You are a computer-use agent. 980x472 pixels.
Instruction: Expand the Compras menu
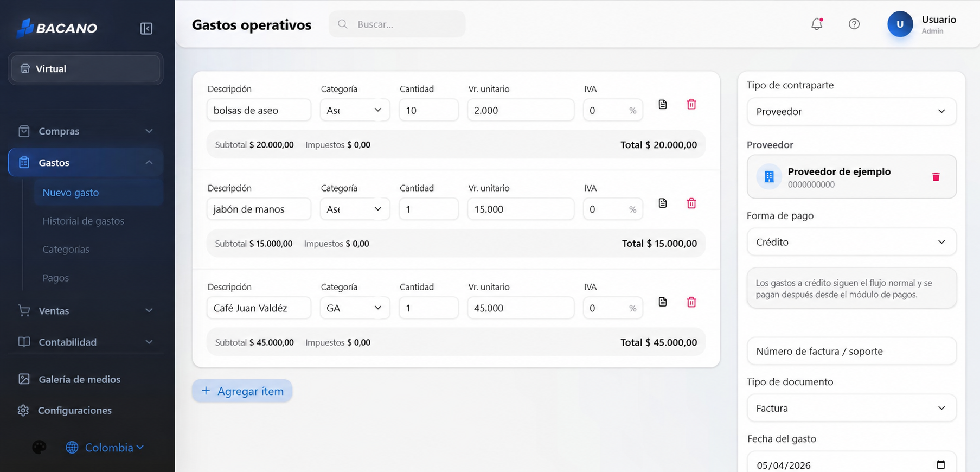85,131
